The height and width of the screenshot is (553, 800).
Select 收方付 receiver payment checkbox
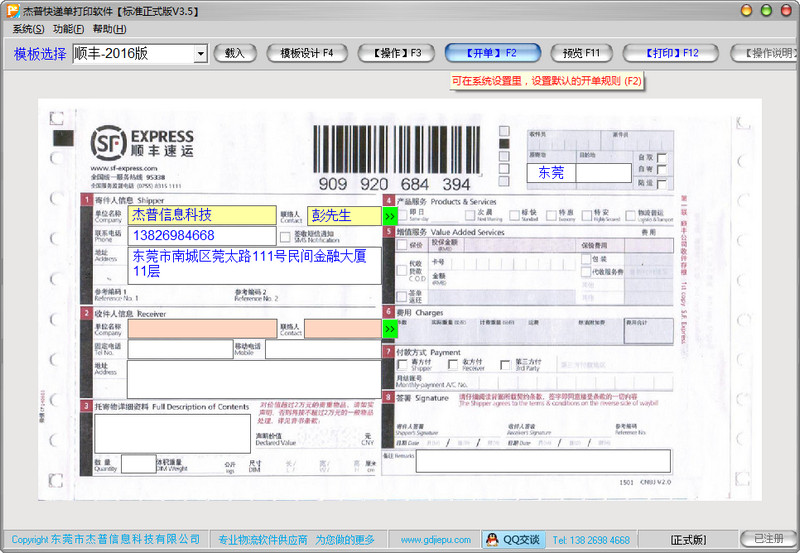[x=453, y=364]
